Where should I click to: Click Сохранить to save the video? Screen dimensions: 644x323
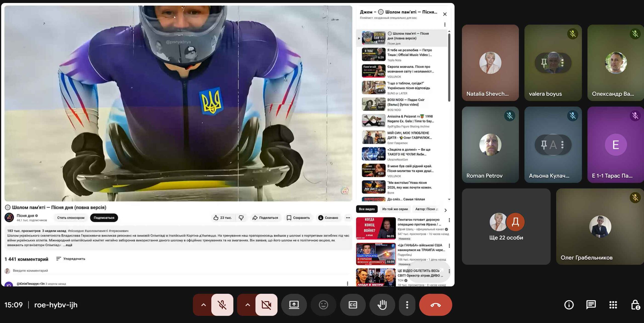(298, 218)
